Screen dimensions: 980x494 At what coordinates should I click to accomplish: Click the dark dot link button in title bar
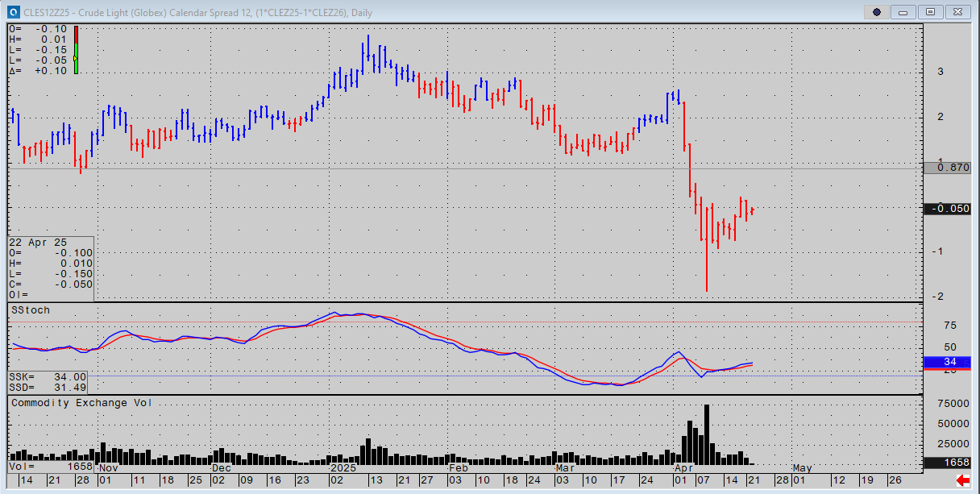877,12
